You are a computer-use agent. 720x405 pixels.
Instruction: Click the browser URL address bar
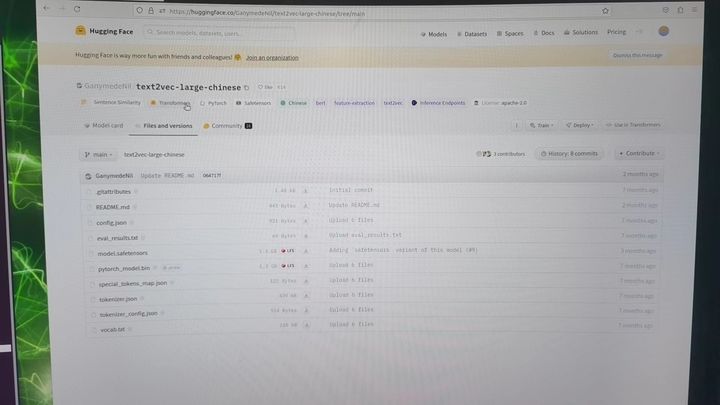pyautogui.click(x=372, y=12)
